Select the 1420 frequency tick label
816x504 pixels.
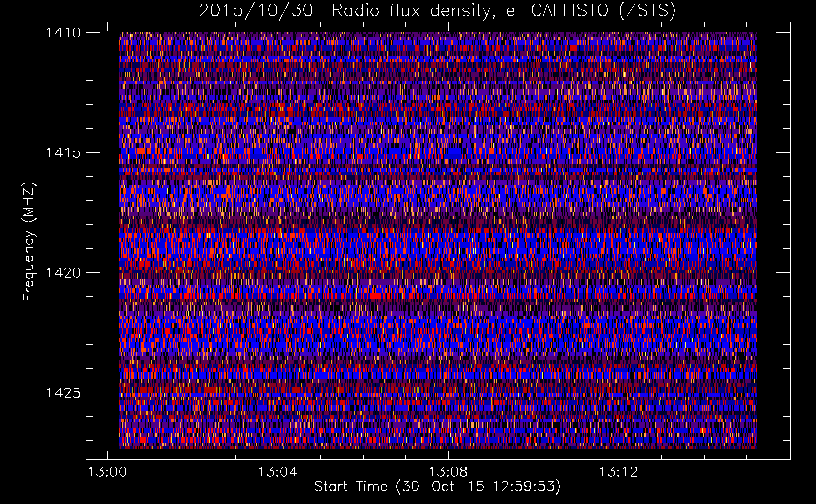tap(63, 273)
